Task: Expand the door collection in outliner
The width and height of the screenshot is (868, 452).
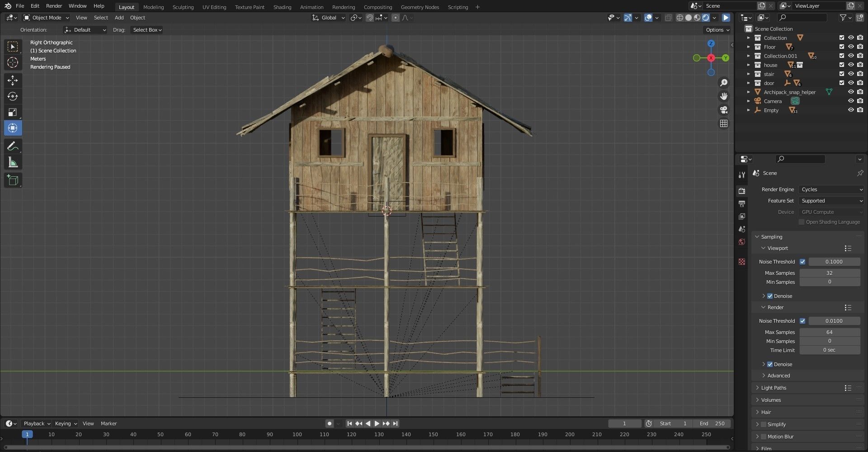Action: 748,83
